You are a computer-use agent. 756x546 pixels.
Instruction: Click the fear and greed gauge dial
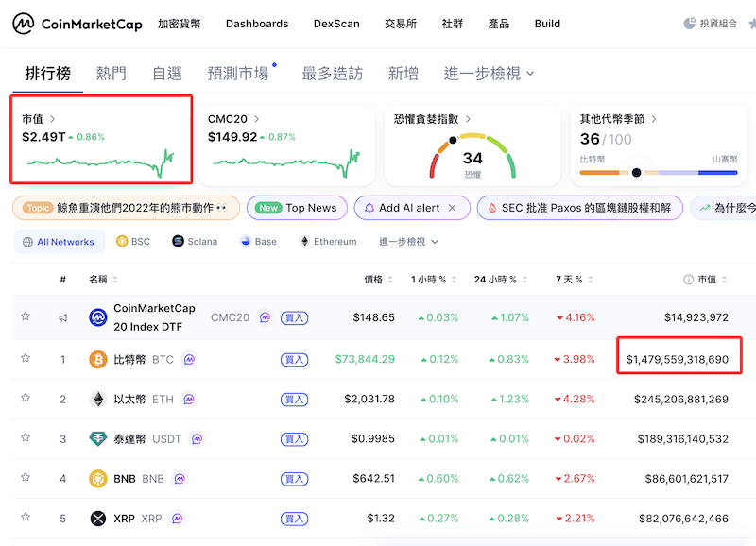coord(472,155)
